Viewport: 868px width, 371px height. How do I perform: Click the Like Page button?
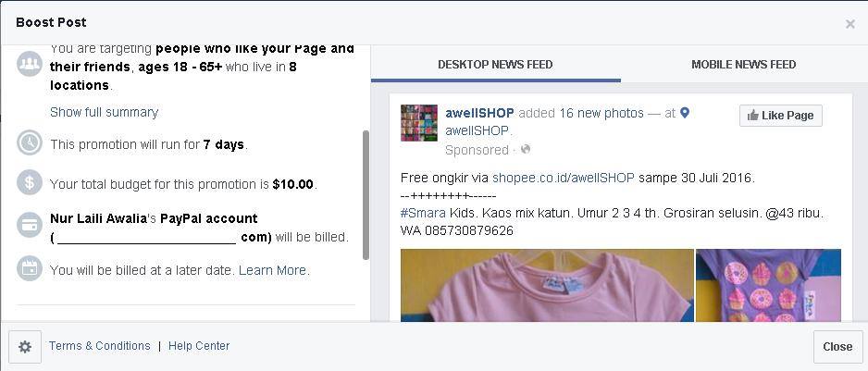pos(780,116)
